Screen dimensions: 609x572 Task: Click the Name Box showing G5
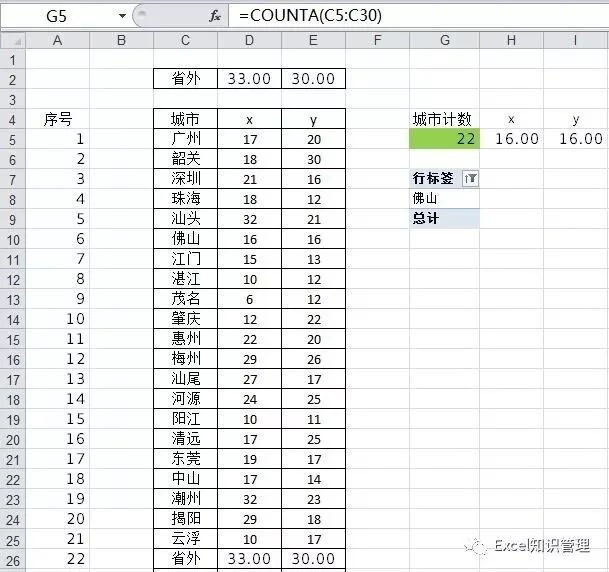[58, 16]
